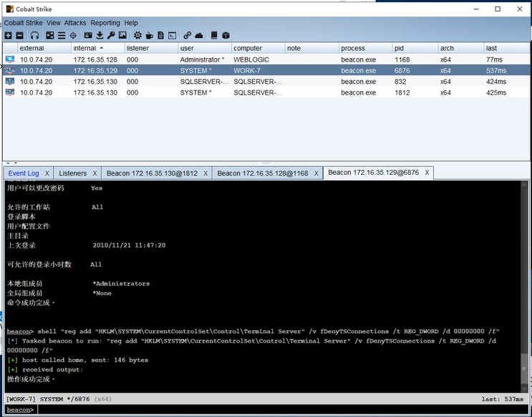Screen dimensions: 532x417
Task: Open the credentials card icon
Action: click(x=88, y=35)
